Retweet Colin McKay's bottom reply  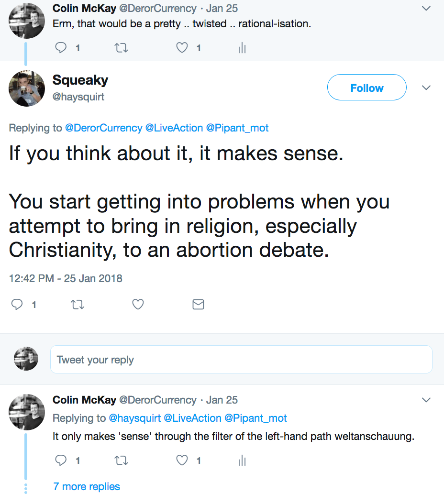click(121, 460)
